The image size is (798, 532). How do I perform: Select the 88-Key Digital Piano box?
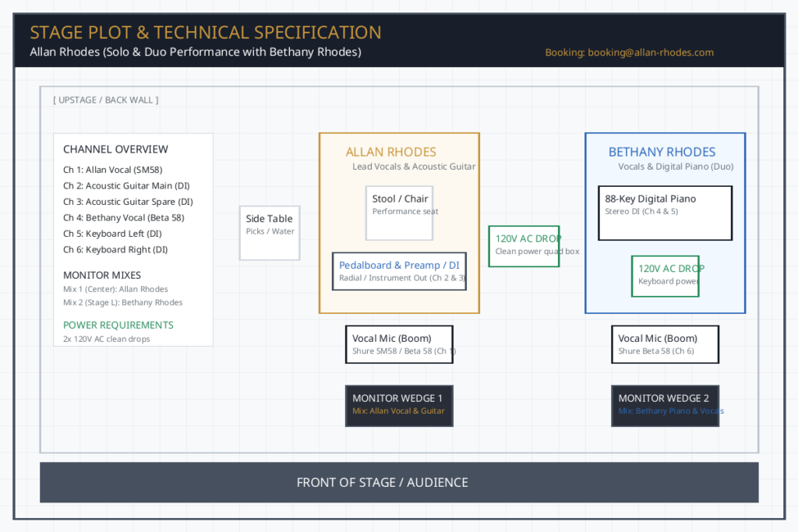[666, 213]
